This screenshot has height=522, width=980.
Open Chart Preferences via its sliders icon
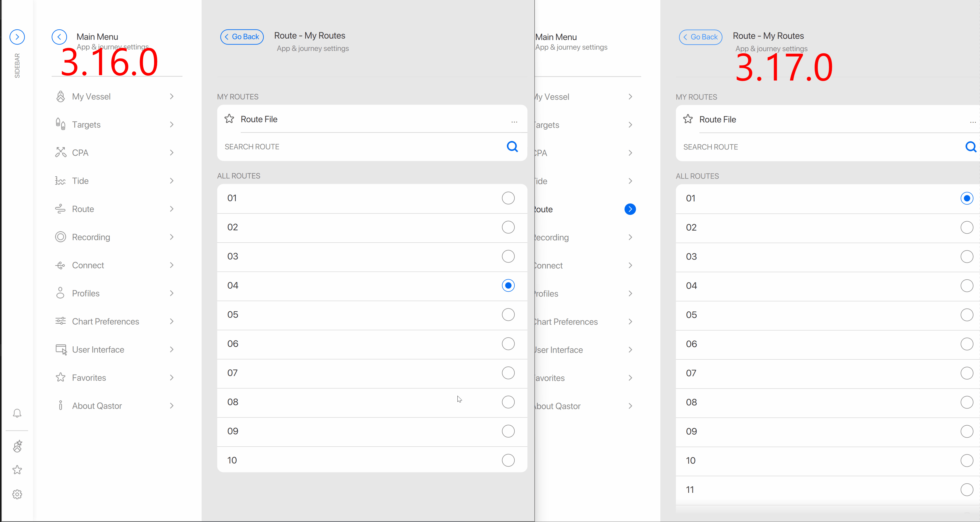[x=60, y=321]
